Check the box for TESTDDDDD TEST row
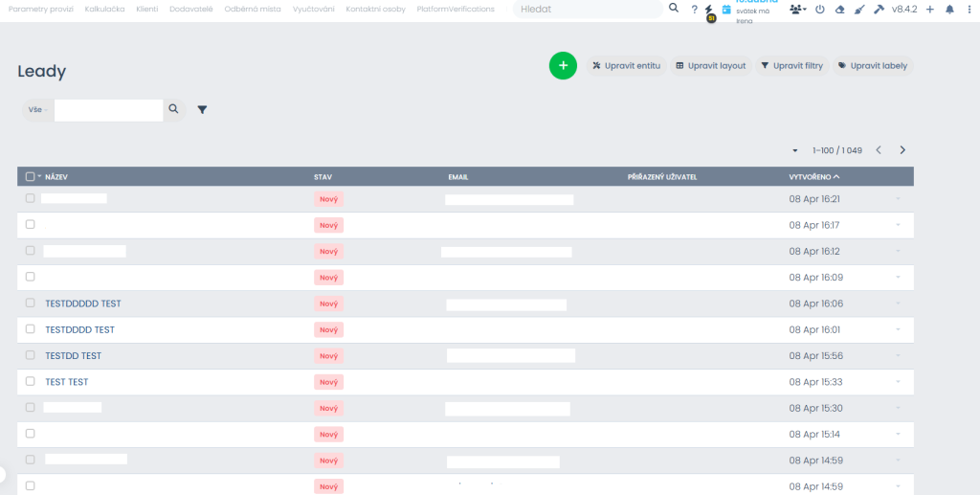This screenshot has height=495, width=980. point(31,303)
